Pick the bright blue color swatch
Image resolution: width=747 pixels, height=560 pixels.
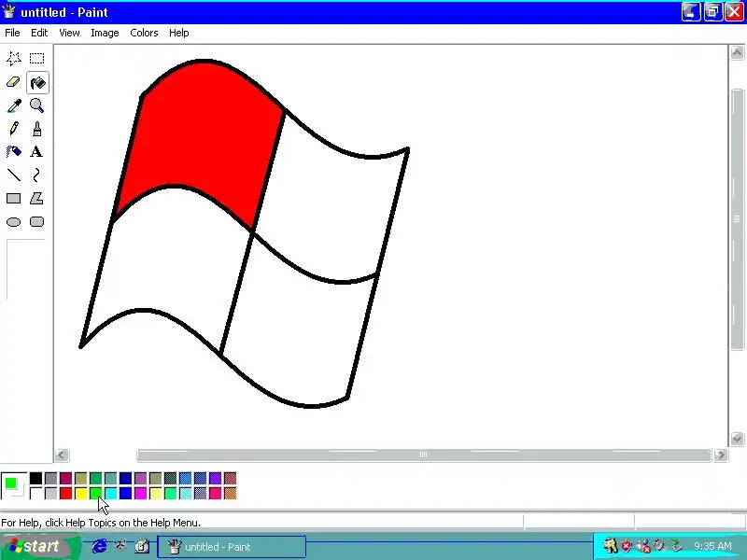click(x=126, y=493)
